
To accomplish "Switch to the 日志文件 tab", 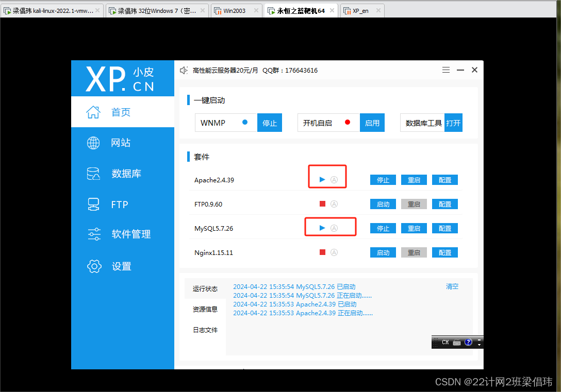I will click(205, 330).
